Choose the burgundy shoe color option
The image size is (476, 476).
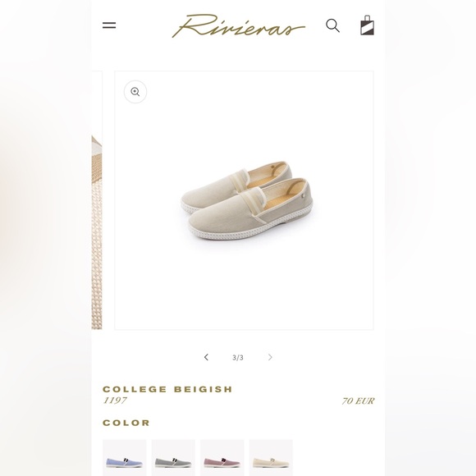coord(222,457)
